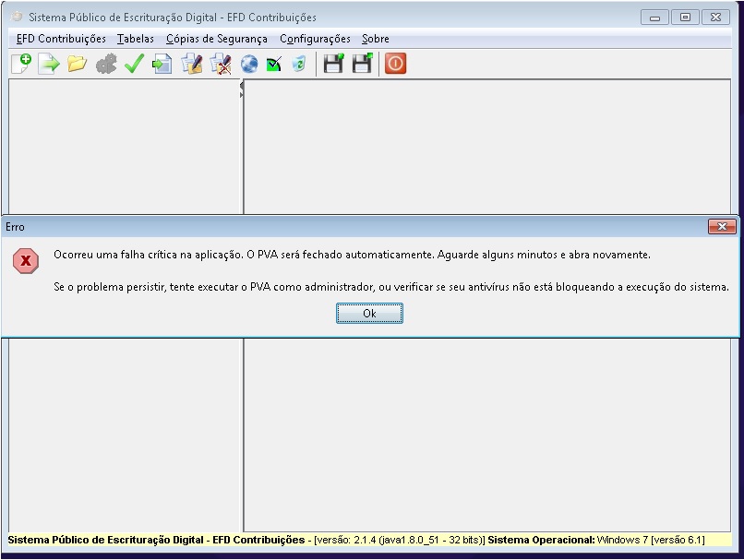744x560 pixels.
Task: Click the new document icon with green plus
Action: click(x=20, y=64)
